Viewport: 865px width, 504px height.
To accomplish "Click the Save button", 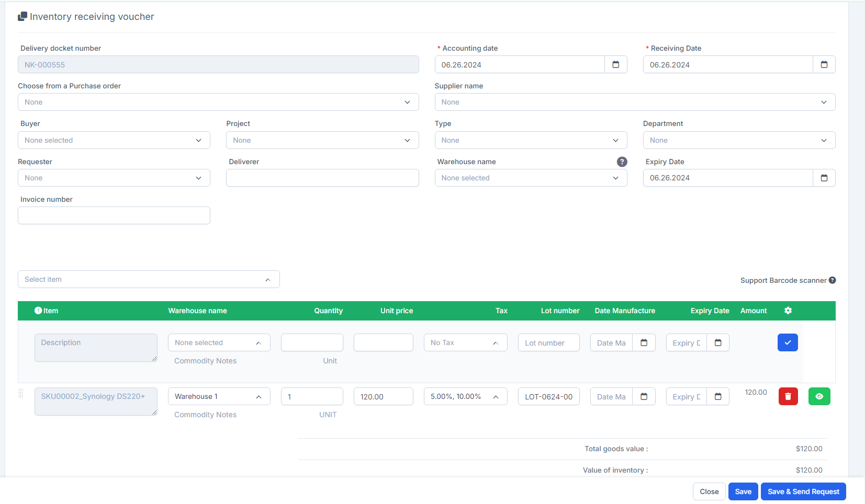I will pyautogui.click(x=743, y=491).
